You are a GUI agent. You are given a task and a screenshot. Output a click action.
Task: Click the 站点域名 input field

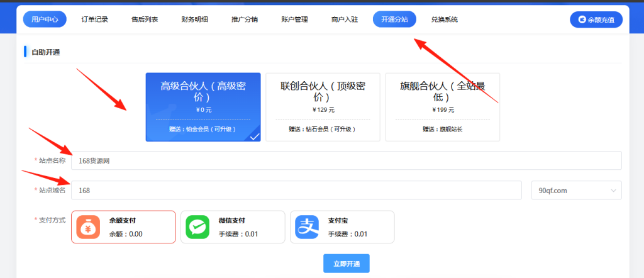(296, 190)
